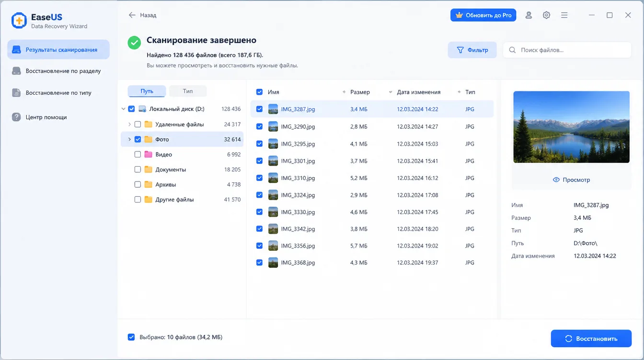Check the Видео folder checkbox
Screen dimensions: 644x360
tap(138, 155)
